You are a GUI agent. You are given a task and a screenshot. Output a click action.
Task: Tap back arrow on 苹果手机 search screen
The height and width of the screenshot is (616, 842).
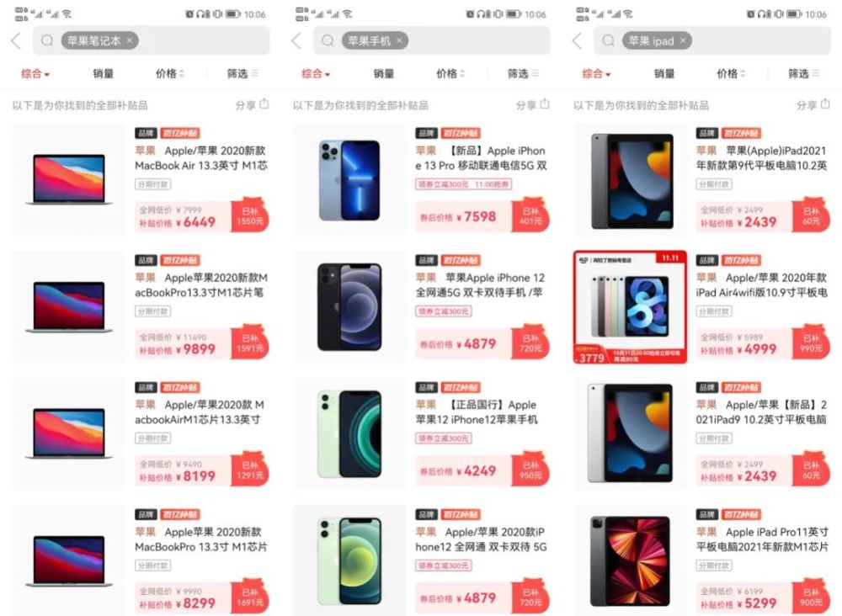point(296,40)
